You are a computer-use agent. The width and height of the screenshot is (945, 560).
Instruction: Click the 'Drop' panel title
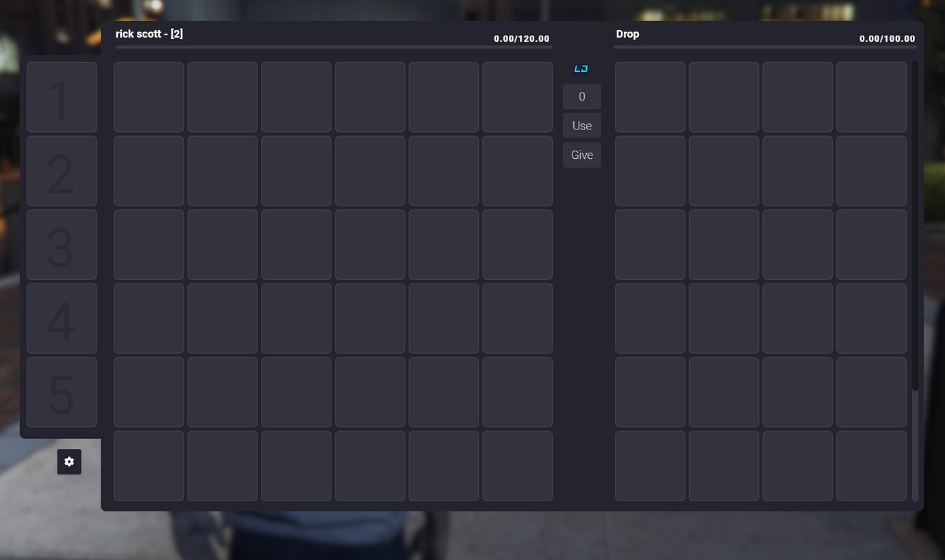(627, 34)
